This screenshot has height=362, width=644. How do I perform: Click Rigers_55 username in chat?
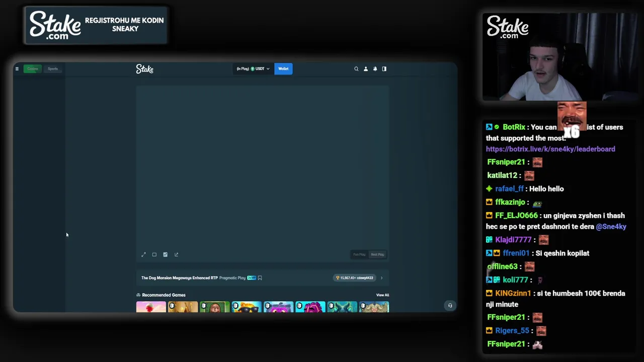[512, 331]
